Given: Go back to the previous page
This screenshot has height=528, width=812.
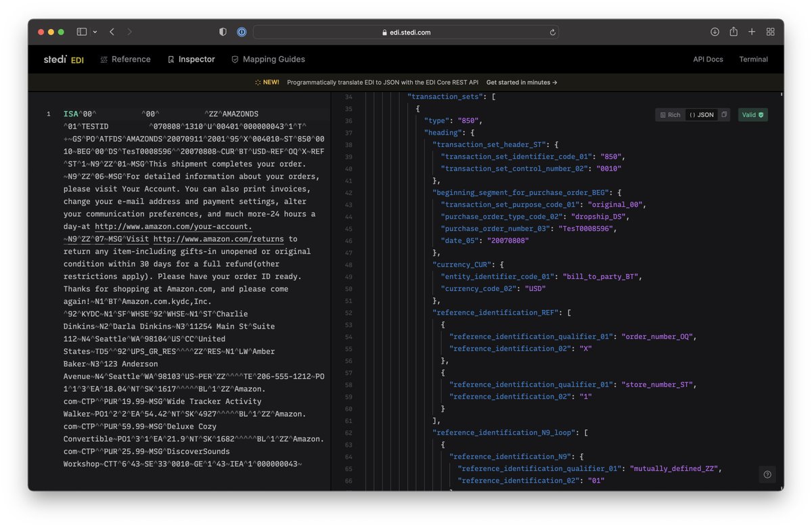Looking at the screenshot, I should pyautogui.click(x=112, y=32).
